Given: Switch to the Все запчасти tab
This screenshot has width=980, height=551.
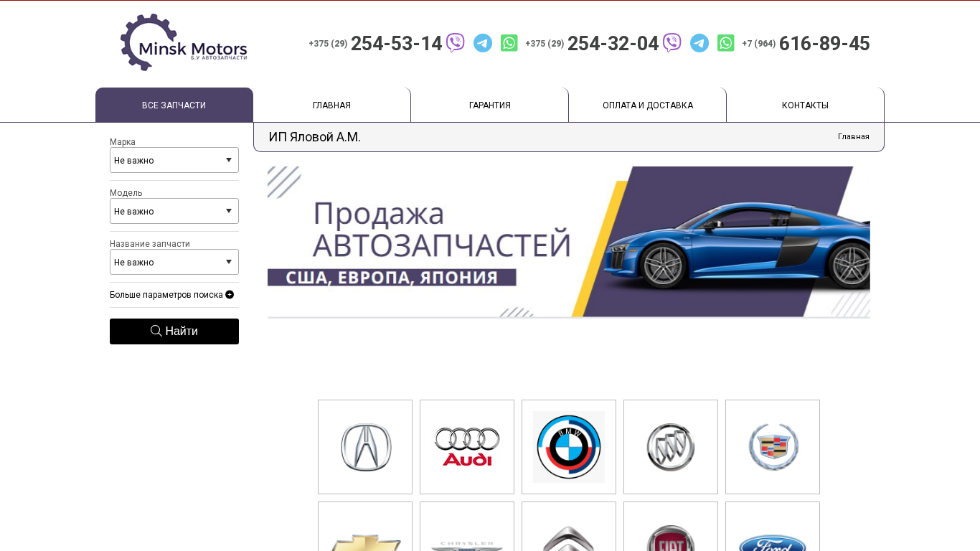Looking at the screenshot, I should click(x=174, y=105).
